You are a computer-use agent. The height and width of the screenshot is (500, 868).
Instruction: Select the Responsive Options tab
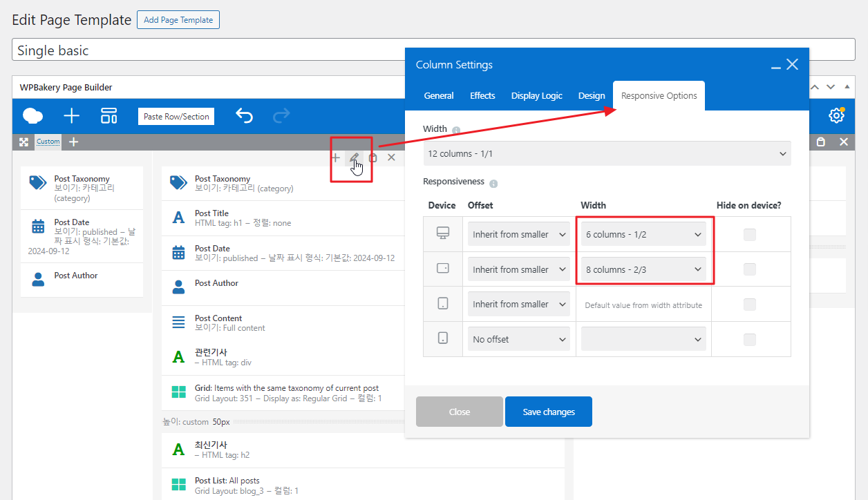[x=659, y=96]
